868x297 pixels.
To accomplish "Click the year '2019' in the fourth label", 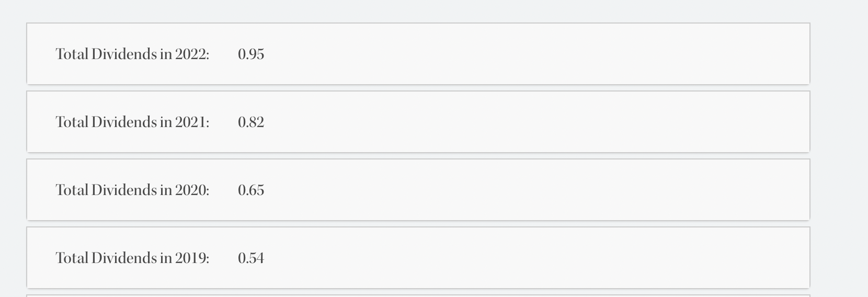I will point(190,258).
